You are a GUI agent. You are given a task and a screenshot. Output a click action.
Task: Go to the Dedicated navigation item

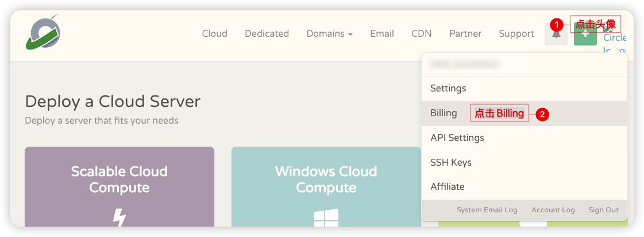pyautogui.click(x=267, y=34)
